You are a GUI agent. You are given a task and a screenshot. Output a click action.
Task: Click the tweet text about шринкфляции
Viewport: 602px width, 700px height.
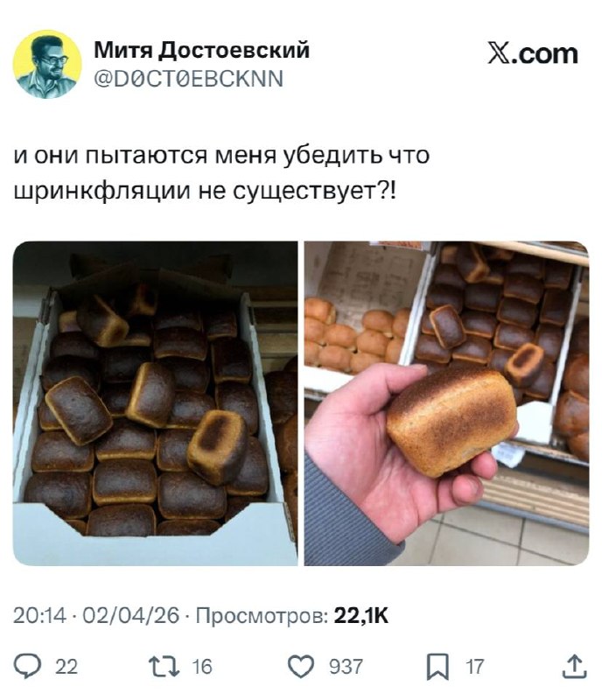222,174
